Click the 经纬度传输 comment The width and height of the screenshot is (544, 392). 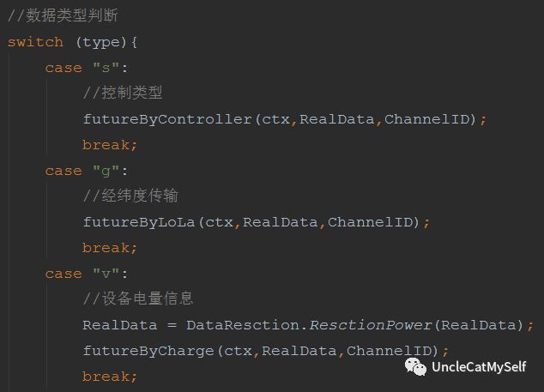(x=130, y=196)
